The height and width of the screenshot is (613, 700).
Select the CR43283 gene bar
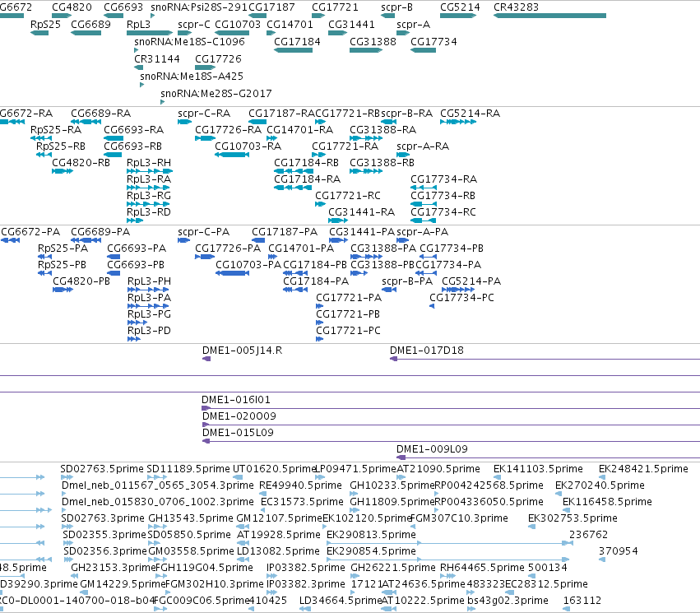click(549, 16)
